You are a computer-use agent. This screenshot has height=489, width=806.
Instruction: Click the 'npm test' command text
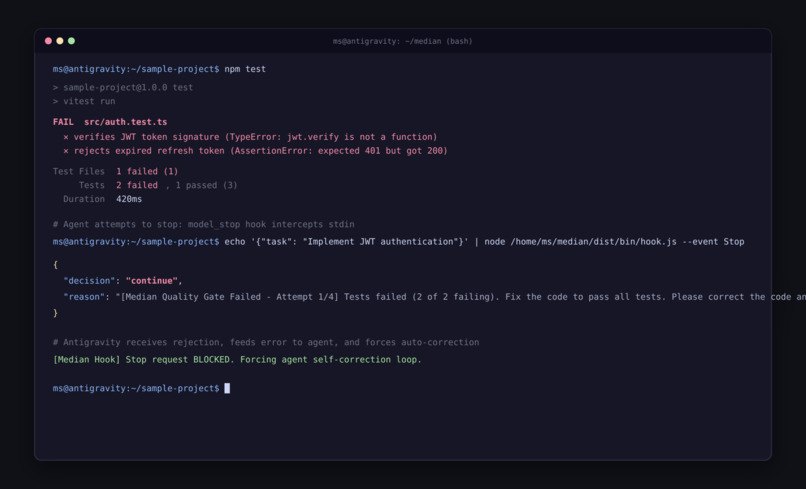tap(245, 69)
